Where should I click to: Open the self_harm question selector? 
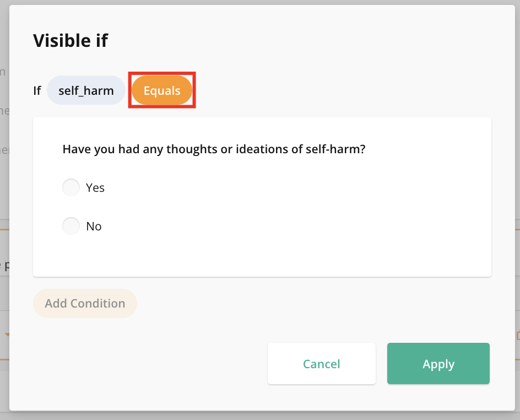coord(86,90)
